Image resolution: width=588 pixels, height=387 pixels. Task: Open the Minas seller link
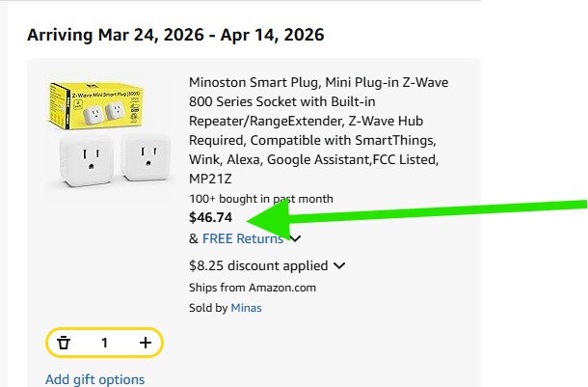click(x=246, y=308)
